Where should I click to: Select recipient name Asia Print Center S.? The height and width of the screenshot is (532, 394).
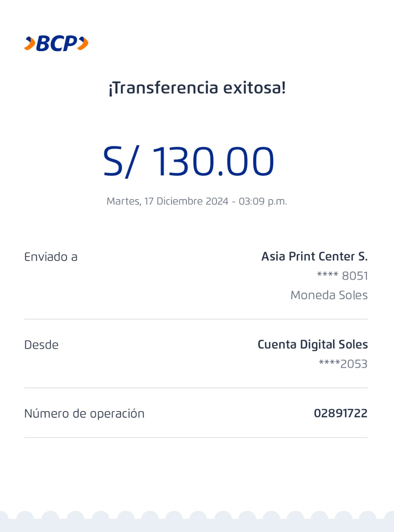click(x=314, y=257)
